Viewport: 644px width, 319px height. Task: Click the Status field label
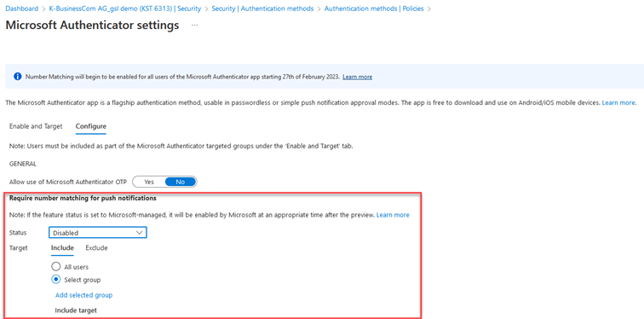pos(18,233)
